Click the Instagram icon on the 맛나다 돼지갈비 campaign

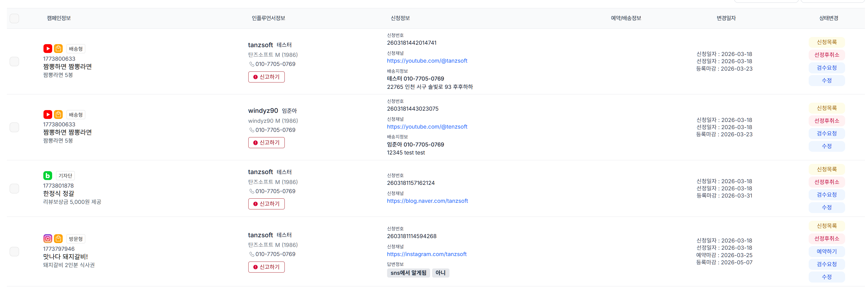pyautogui.click(x=47, y=238)
